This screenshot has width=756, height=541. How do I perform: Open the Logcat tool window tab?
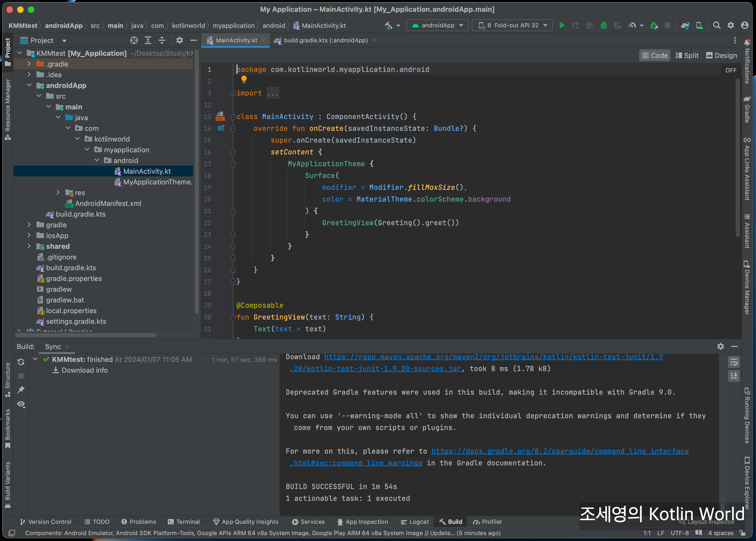pyautogui.click(x=415, y=522)
